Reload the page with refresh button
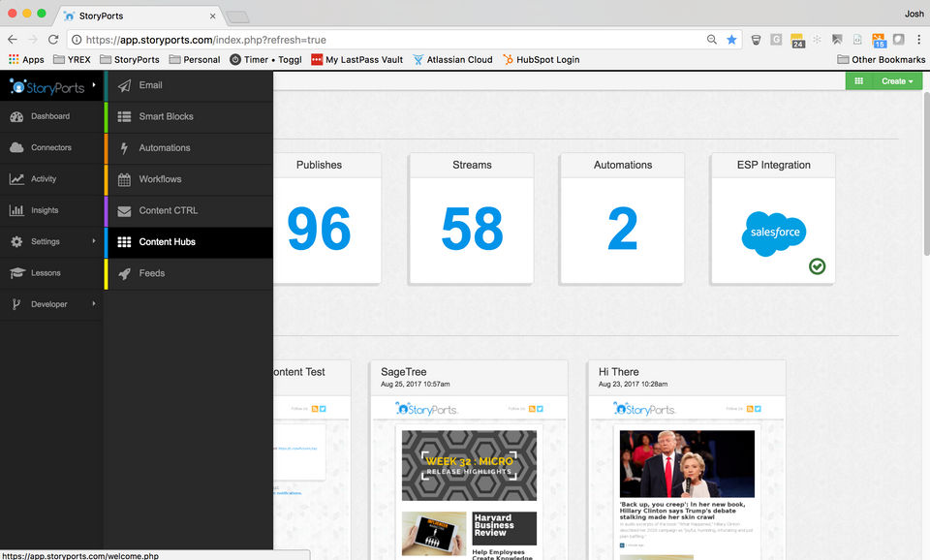The width and height of the screenshot is (930, 560). point(52,39)
